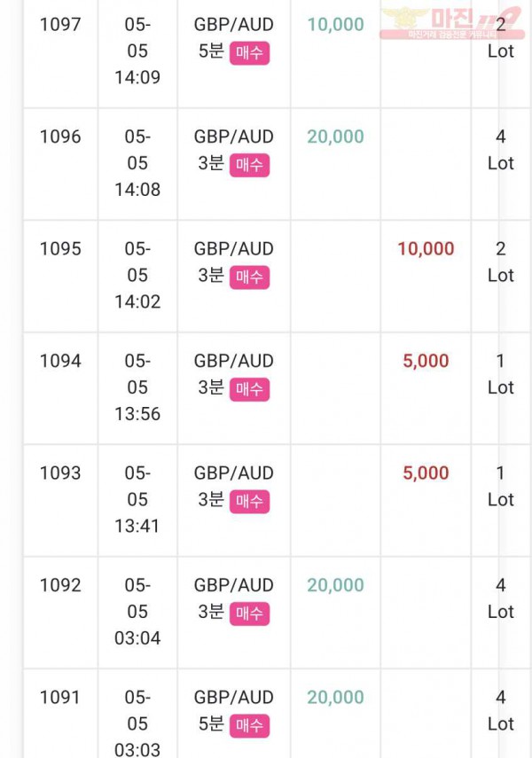Click the red 10,000 amount in row 1095
The width and height of the screenshot is (532, 758).
[x=426, y=248]
